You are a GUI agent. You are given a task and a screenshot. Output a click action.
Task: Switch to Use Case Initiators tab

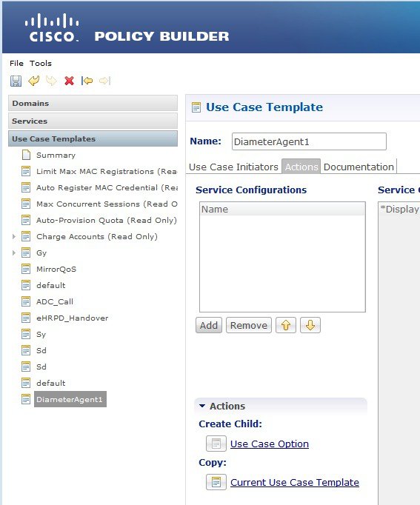[x=233, y=167]
